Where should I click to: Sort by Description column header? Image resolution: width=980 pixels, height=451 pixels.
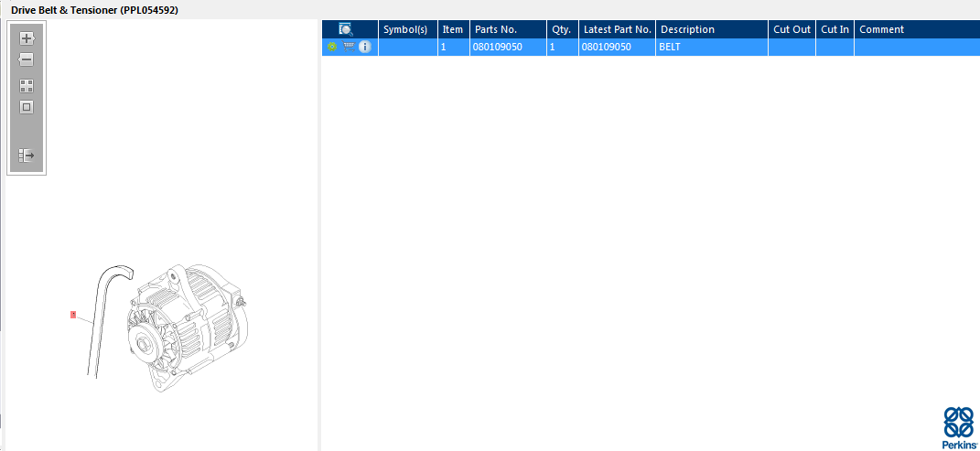pos(712,29)
